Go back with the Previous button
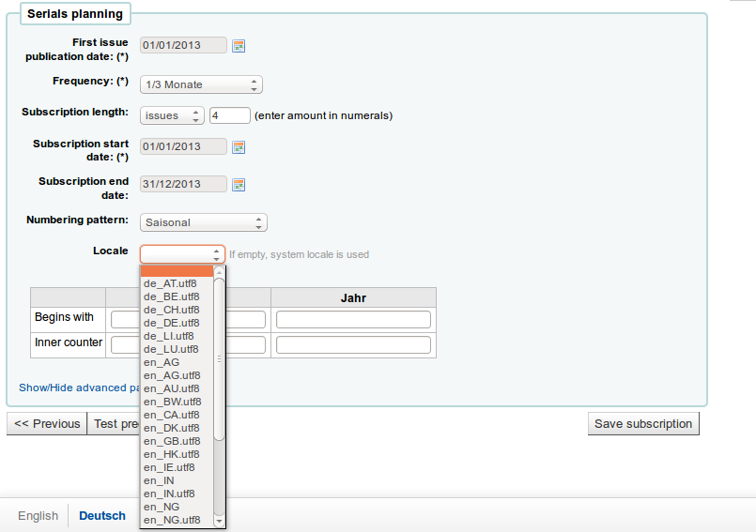756x532 pixels. [x=47, y=423]
